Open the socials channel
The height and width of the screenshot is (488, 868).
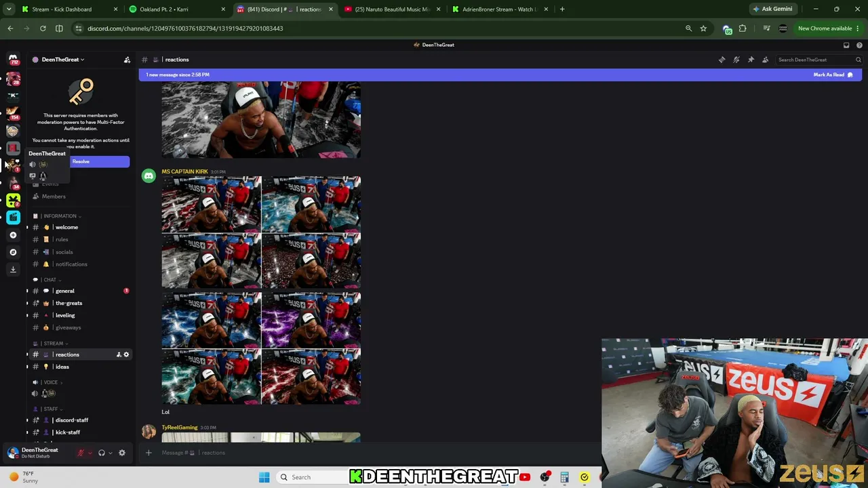point(80,252)
